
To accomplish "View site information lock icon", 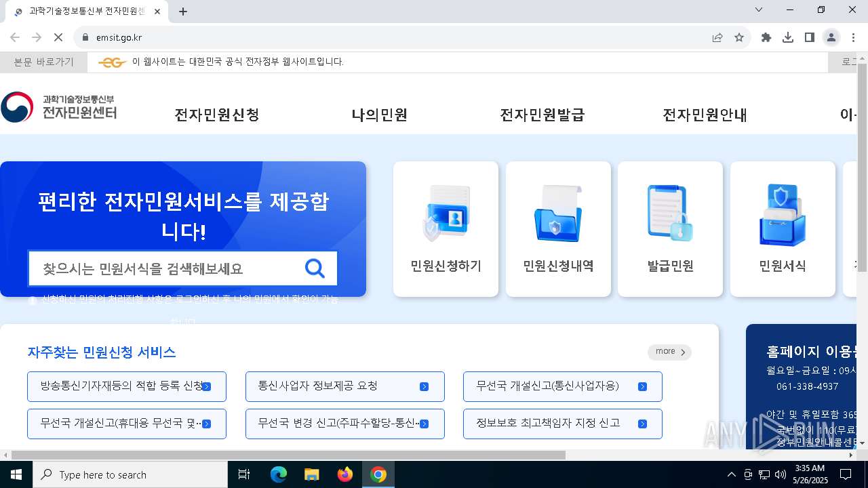I will point(85,37).
